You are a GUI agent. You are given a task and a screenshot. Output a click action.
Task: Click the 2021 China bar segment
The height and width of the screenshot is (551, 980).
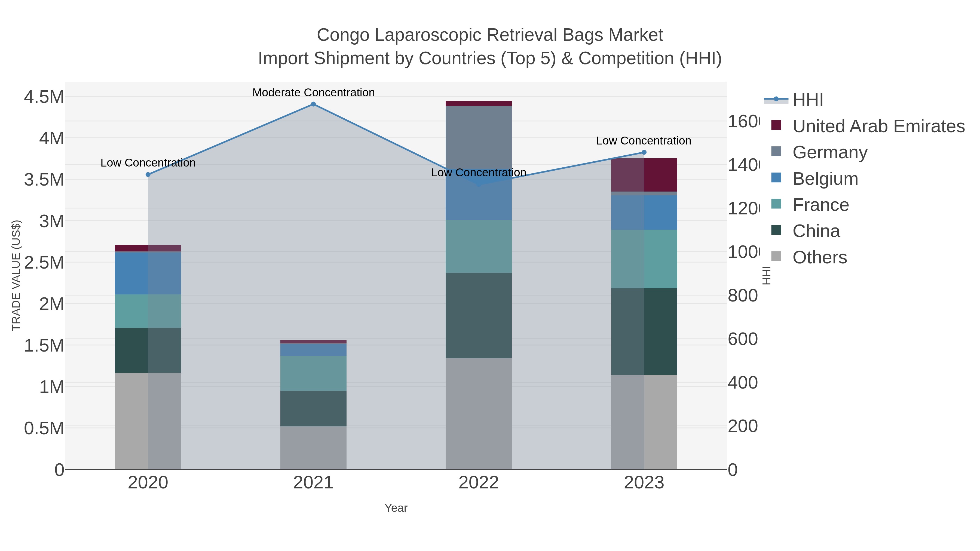point(313,408)
